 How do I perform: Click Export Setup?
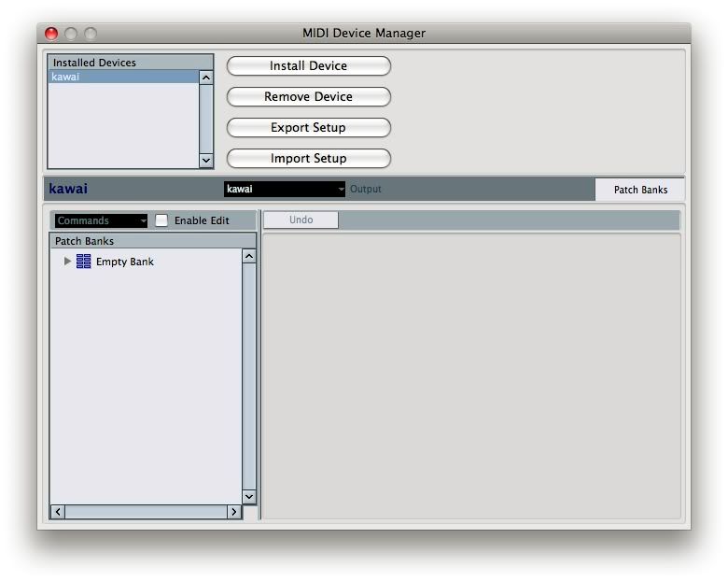[308, 127]
